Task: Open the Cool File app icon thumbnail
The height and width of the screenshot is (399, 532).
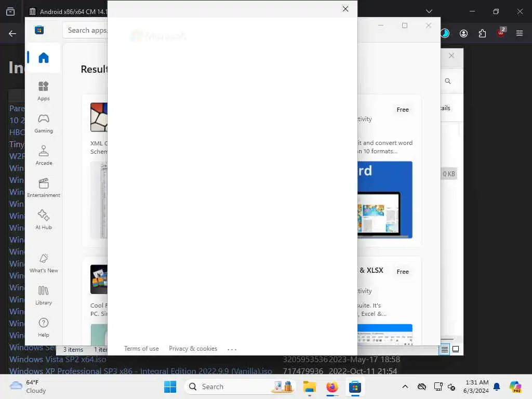Action: (99, 279)
